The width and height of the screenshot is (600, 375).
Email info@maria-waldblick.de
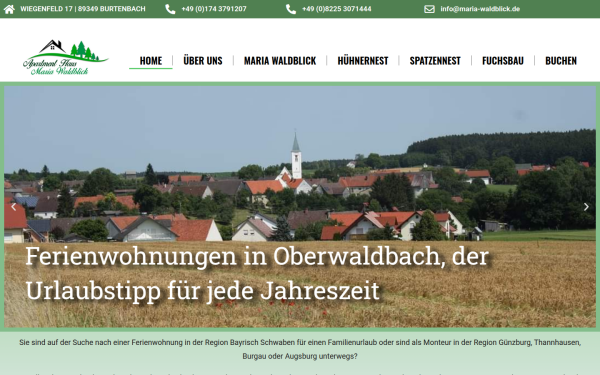[480, 9]
